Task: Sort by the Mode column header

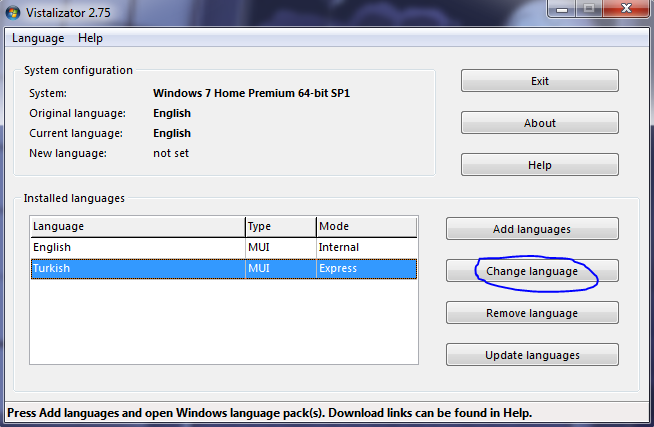Action: pyautogui.click(x=367, y=226)
